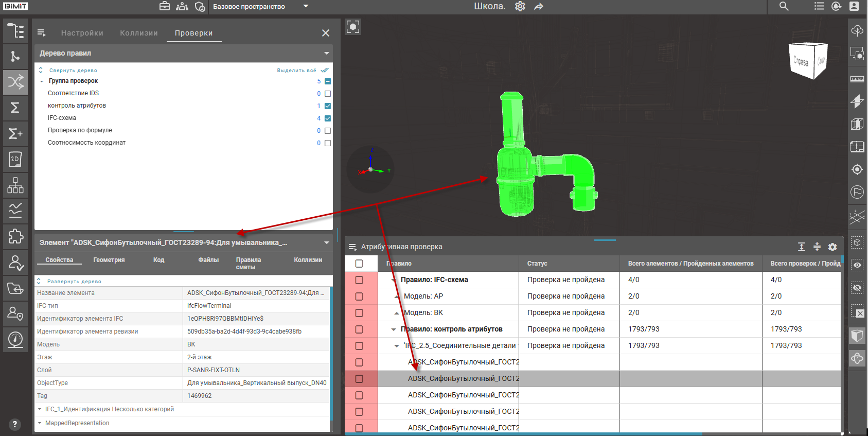The width and height of the screenshot is (868, 436).
Task: Collapse the Дерево правил panel header
Action: click(x=326, y=54)
